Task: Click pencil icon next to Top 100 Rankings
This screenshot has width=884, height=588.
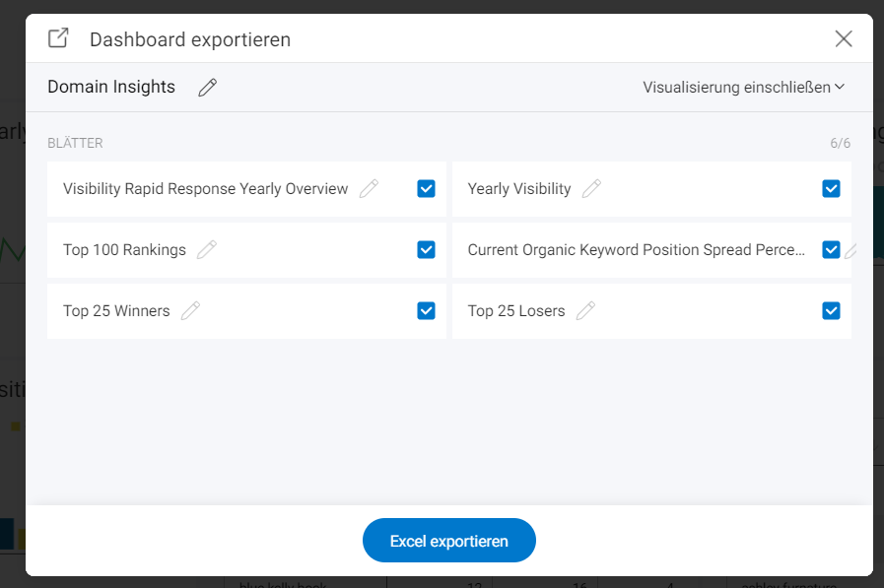Action: click(x=206, y=249)
